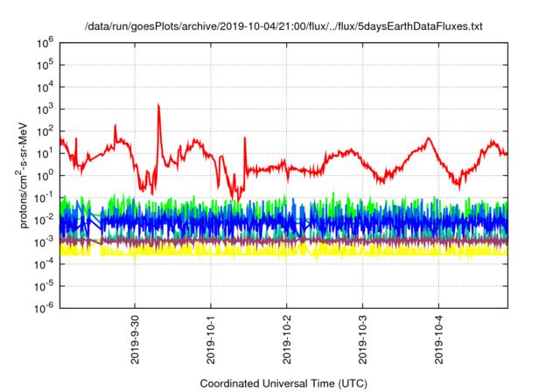Click the red curve peak just before 2019-10-4
The width and height of the screenshot is (560, 392).
(429, 138)
